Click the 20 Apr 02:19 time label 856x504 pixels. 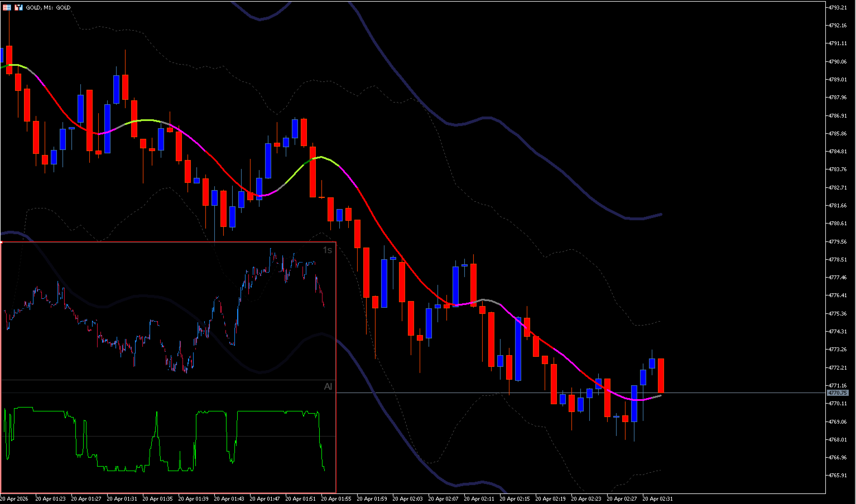pyautogui.click(x=550, y=499)
